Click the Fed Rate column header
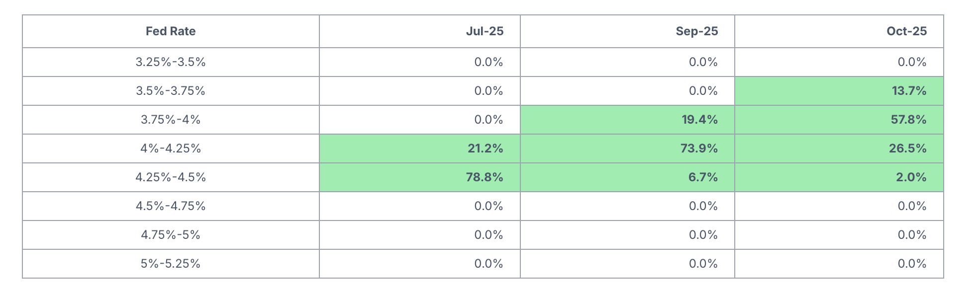The width and height of the screenshot is (980, 294). tap(171, 31)
